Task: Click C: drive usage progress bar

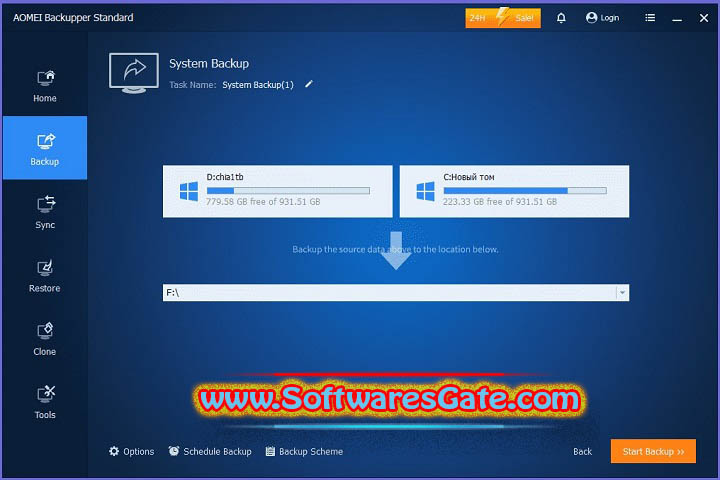Action: pos(525,190)
